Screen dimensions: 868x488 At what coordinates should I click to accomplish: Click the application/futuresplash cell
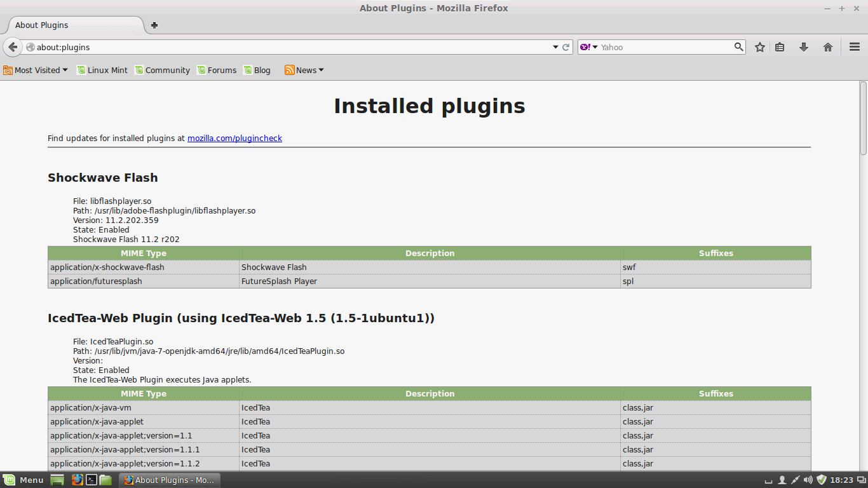[144, 281]
